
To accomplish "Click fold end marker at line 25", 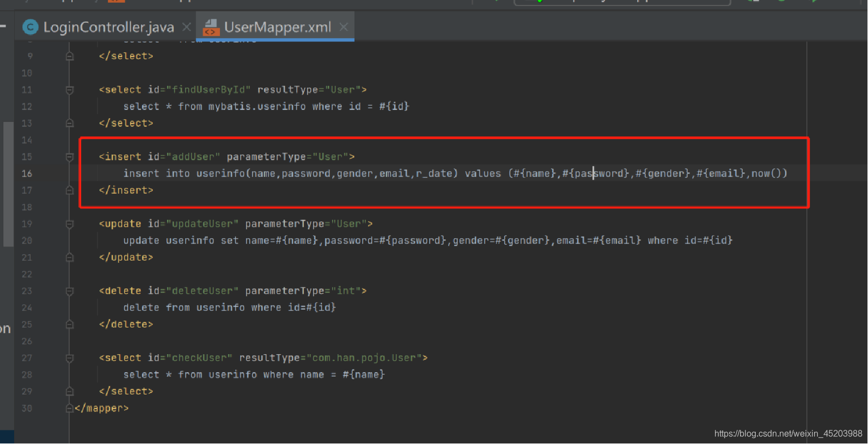I will [70, 324].
